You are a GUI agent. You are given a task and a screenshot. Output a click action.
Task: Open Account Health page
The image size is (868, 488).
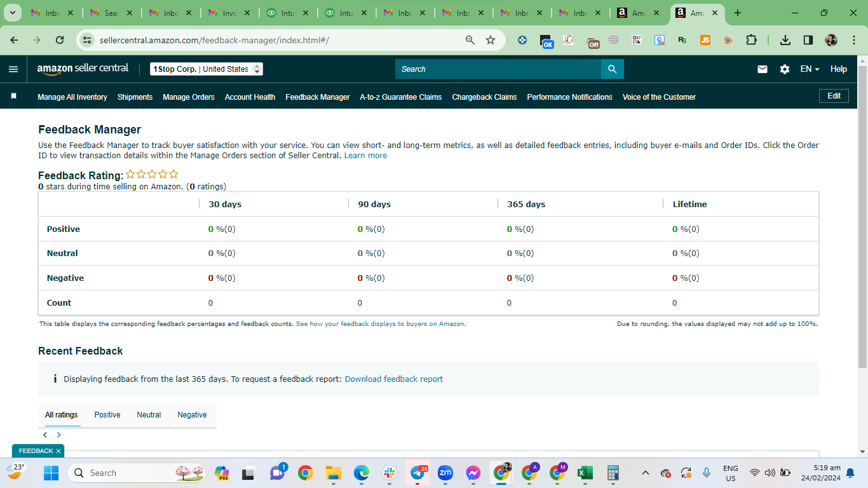[x=250, y=97]
